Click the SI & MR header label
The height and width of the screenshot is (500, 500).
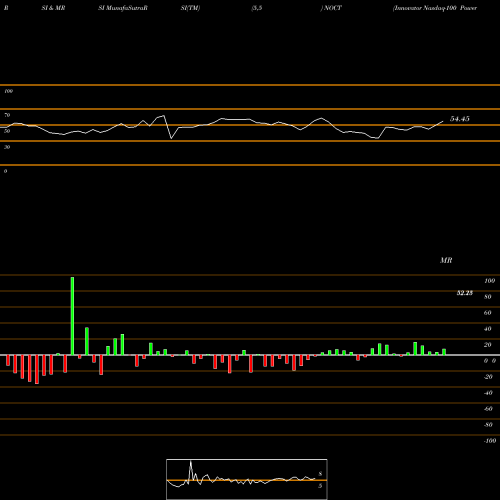tap(53, 8)
